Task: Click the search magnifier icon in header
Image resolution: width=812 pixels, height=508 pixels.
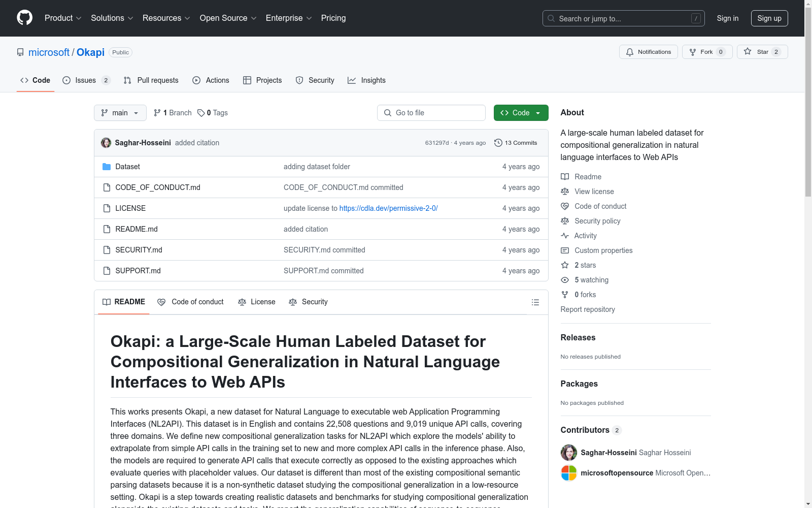Action: coord(551,18)
